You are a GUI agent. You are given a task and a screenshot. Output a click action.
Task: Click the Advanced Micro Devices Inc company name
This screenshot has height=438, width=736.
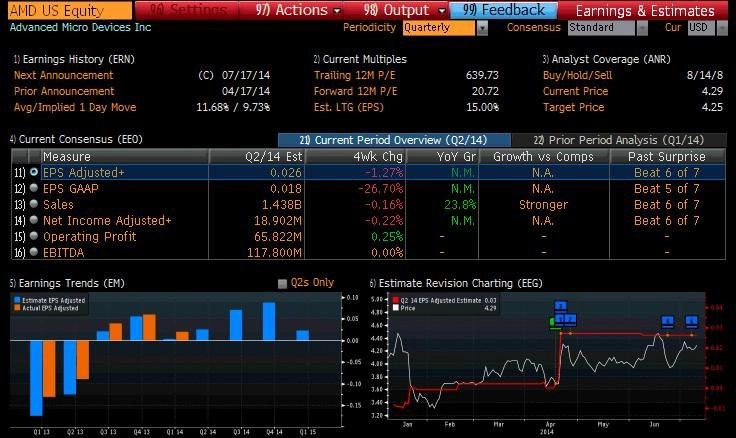click(x=80, y=27)
